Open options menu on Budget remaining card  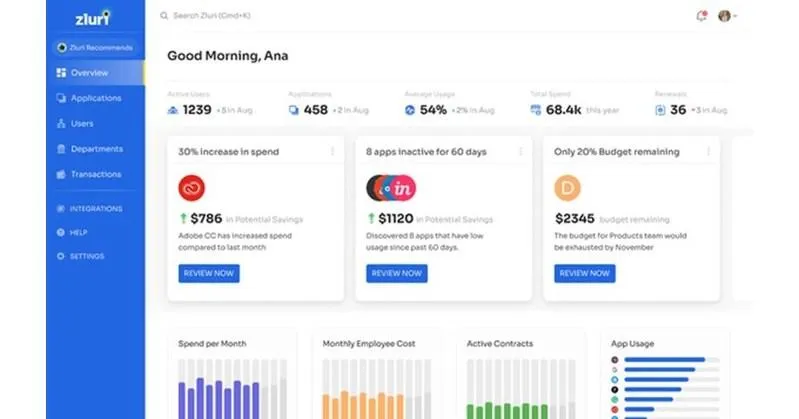click(708, 151)
